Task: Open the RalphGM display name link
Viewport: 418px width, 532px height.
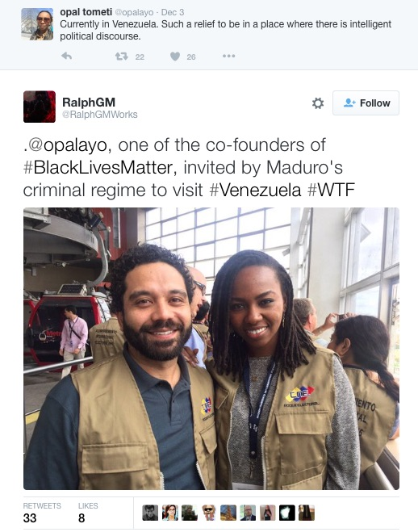Action: pos(89,103)
